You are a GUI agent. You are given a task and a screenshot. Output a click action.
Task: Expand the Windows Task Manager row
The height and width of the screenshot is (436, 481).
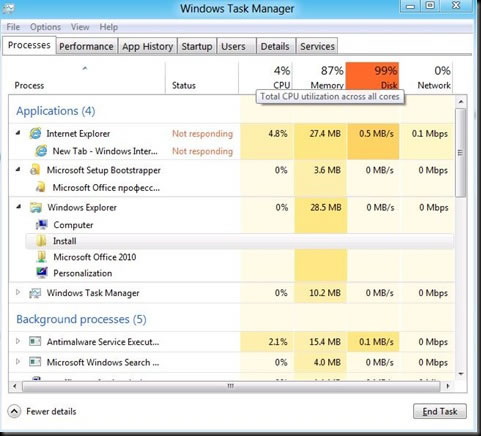click(x=18, y=293)
